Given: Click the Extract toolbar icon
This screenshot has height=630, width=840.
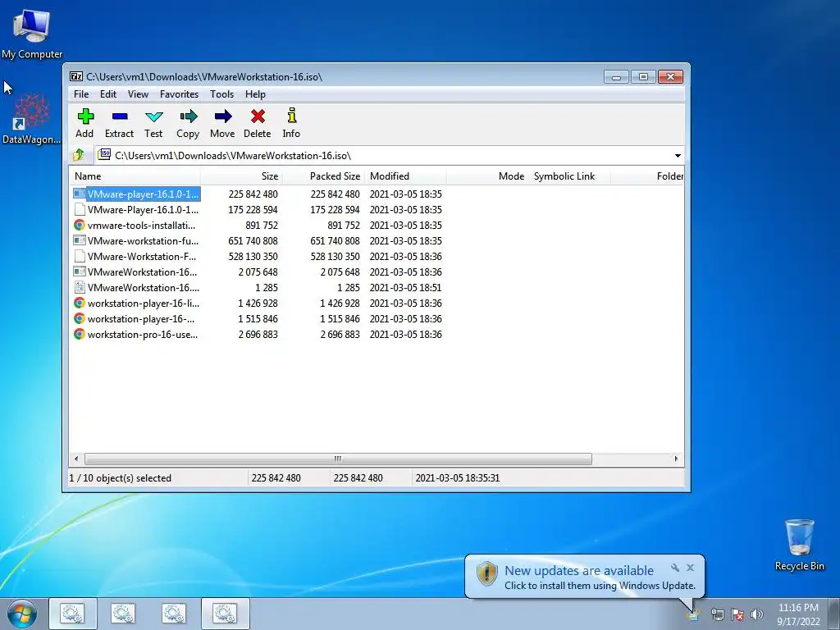Looking at the screenshot, I should [x=120, y=116].
